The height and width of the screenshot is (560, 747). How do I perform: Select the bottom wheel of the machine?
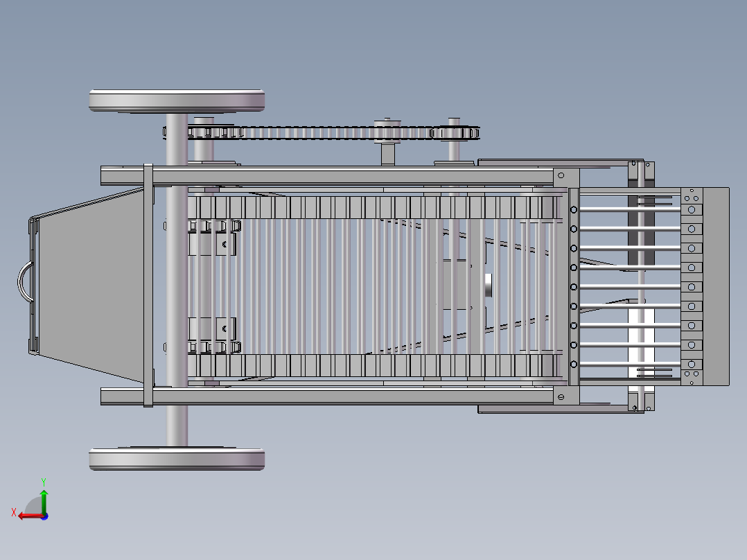[x=177, y=459]
